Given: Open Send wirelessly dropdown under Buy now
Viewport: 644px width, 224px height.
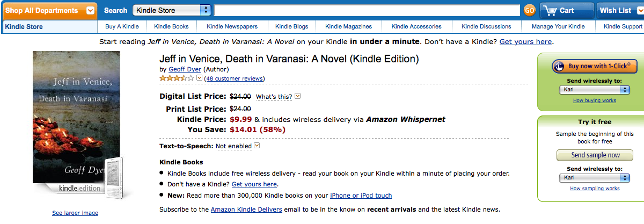Looking at the screenshot, I should coord(594,90).
